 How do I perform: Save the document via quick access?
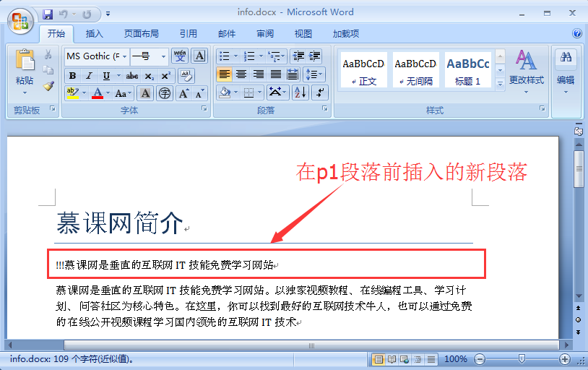(48, 14)
